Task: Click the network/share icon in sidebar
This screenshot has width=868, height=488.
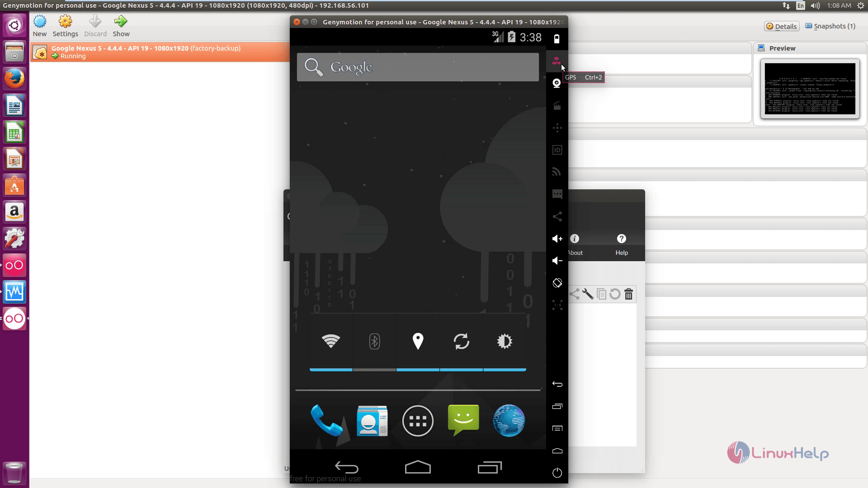Action: [x=557, y=216]
